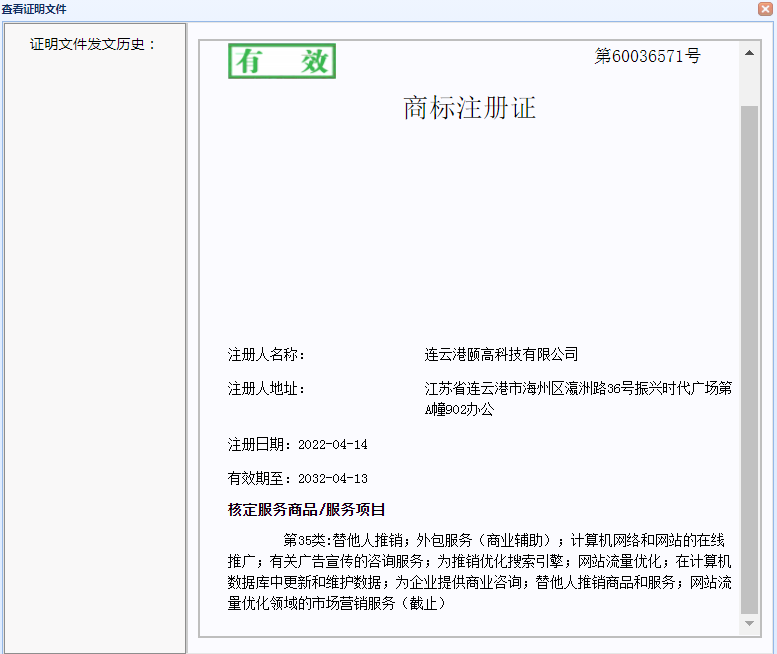777x654 pixels.
Task: Click the line starting 数据库中更新和维护数据
Action: tap(480, 582)
